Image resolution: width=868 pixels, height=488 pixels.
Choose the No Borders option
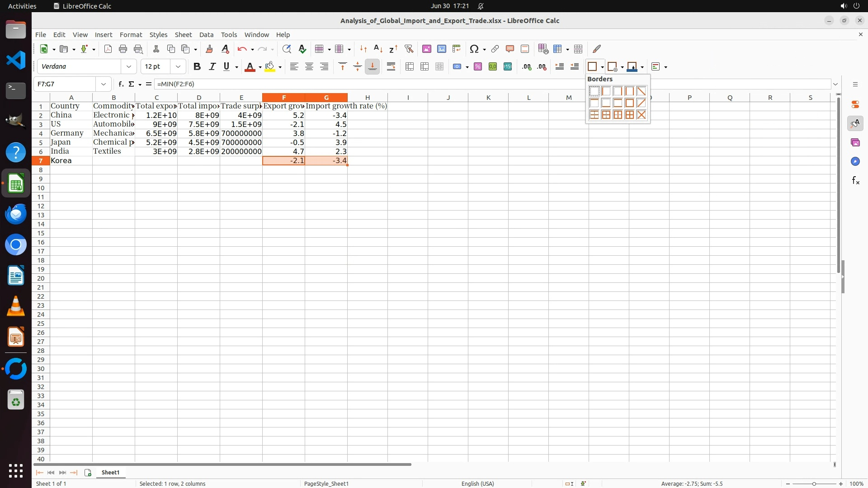tap(594, 91)
